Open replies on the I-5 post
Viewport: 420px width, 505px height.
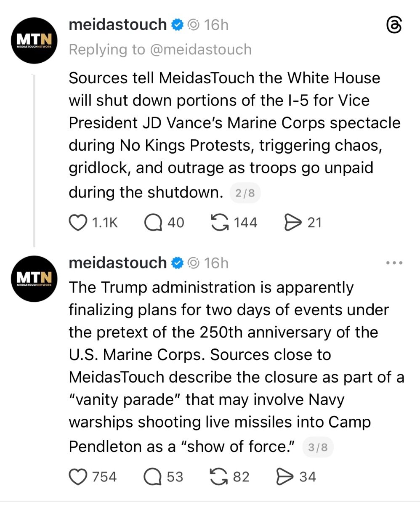[x=153, y=222]
